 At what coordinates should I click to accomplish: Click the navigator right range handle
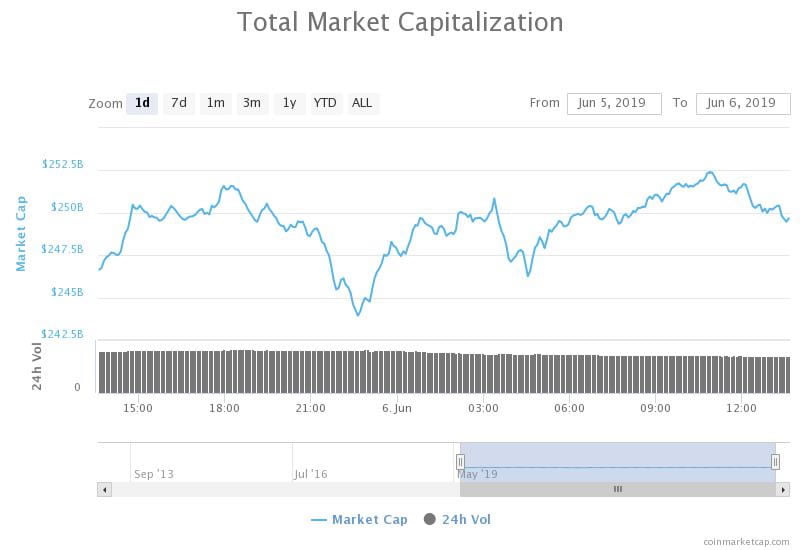pyautogui.click(x=775, y=461)
